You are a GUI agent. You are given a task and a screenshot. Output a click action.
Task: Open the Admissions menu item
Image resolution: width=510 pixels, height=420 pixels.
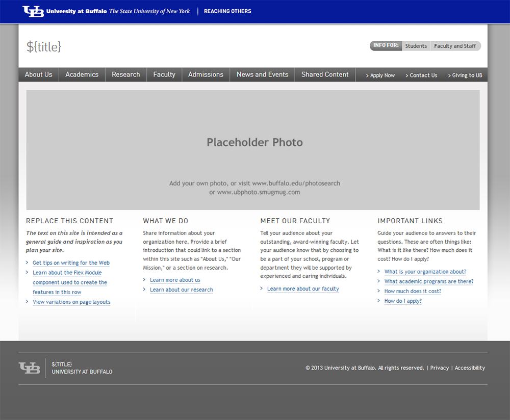pyautogui.click(x=206, y=74)
